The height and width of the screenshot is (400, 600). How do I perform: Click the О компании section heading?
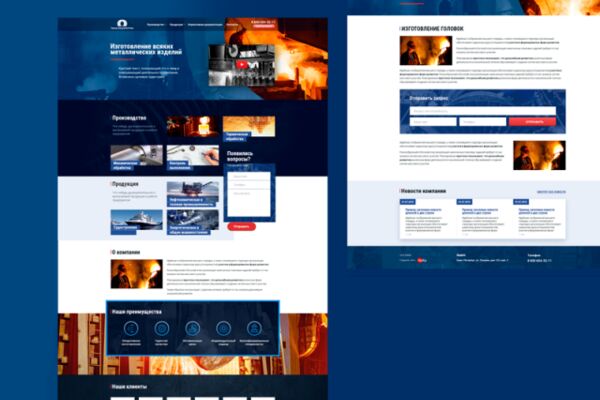coord(126,252)
